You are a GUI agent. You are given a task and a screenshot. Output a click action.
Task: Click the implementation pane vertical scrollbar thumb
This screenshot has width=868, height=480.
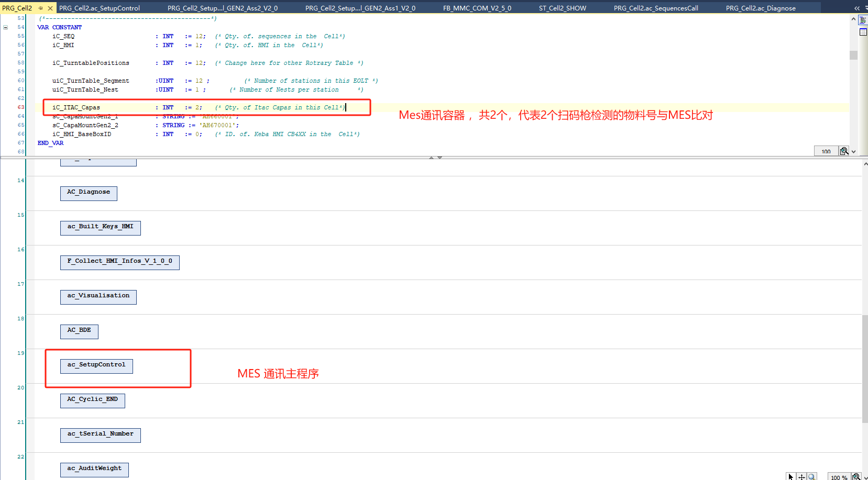pyautogui.click(x=864, y=369)
